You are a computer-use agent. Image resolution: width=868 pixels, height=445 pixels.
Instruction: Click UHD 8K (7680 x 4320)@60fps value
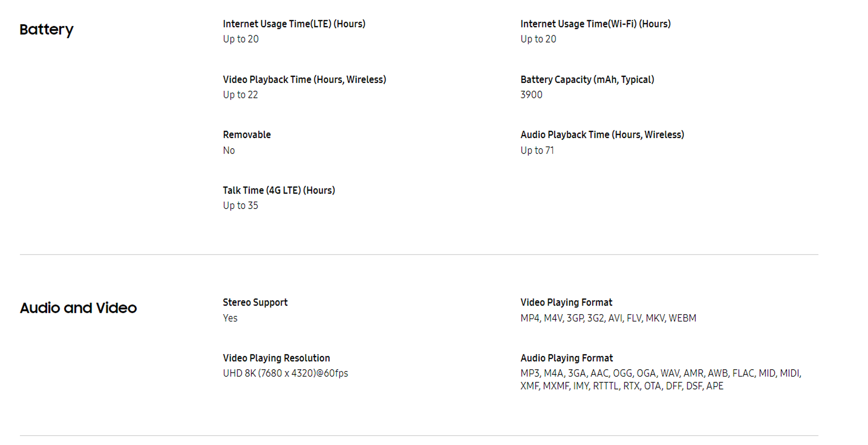[285, 373]
